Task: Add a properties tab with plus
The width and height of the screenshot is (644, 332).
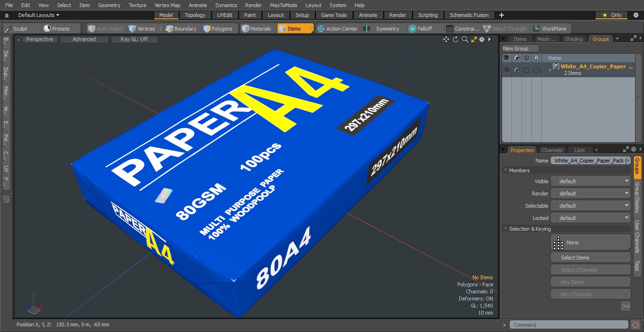Action: 596,150
